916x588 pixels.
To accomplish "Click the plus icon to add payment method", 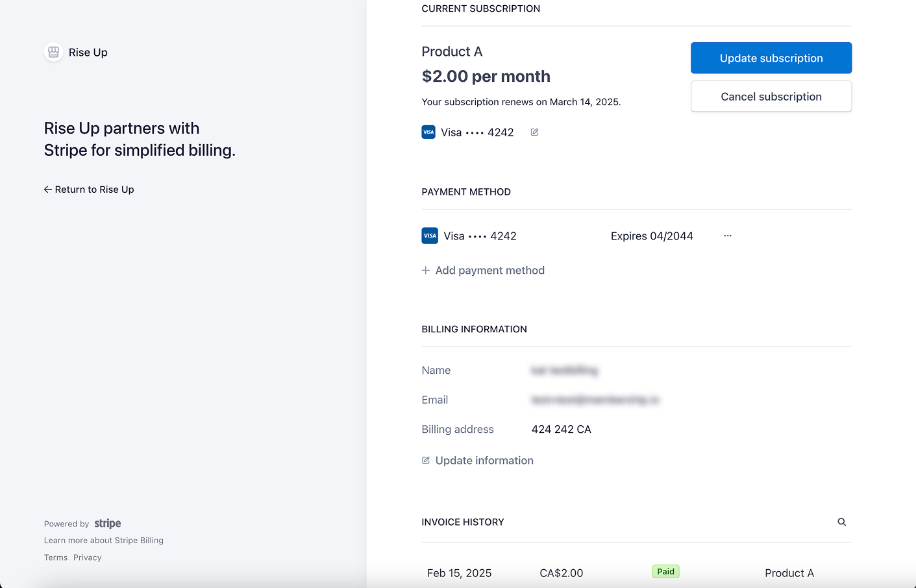I will point(425,270).
